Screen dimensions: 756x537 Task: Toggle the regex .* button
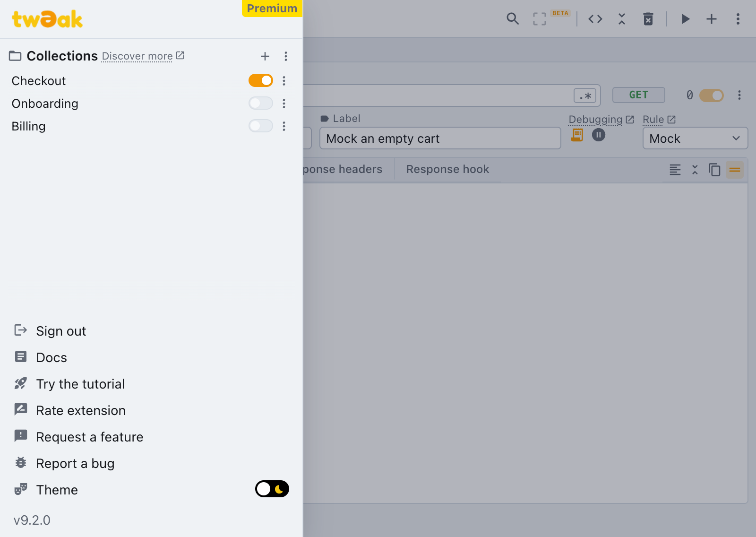coord(585,95)
